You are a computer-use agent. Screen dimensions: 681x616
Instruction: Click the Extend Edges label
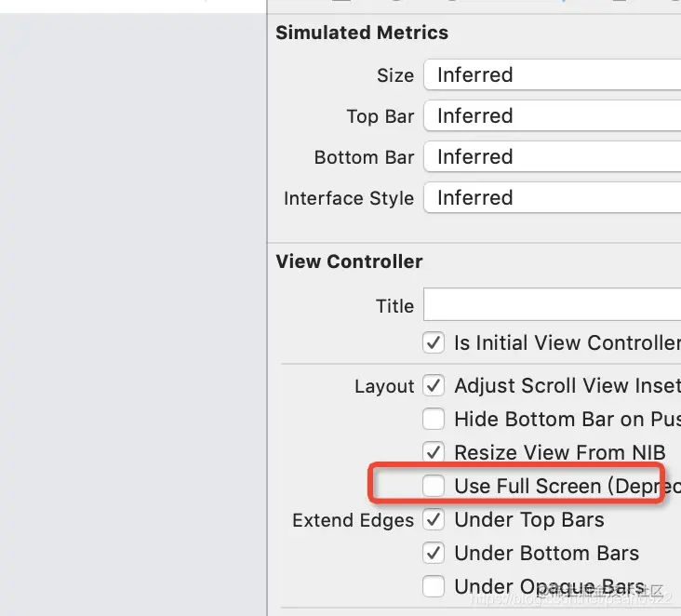tap(353, 520)
